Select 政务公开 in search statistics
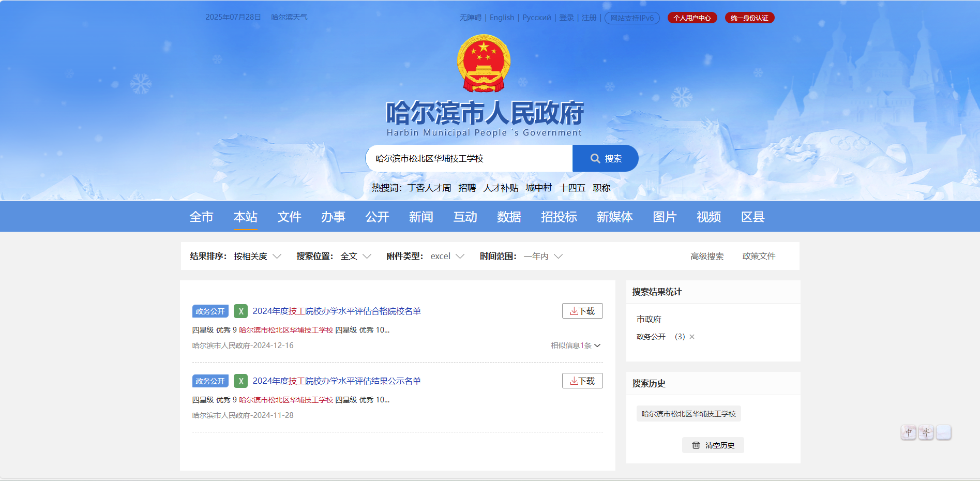Image resolution: width=980 pixels, height=481 pixels. [651, 337]
